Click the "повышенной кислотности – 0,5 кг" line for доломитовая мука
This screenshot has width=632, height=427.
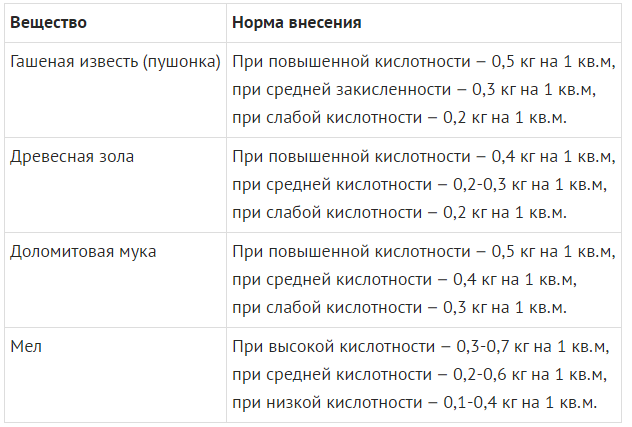coord(422,252)
